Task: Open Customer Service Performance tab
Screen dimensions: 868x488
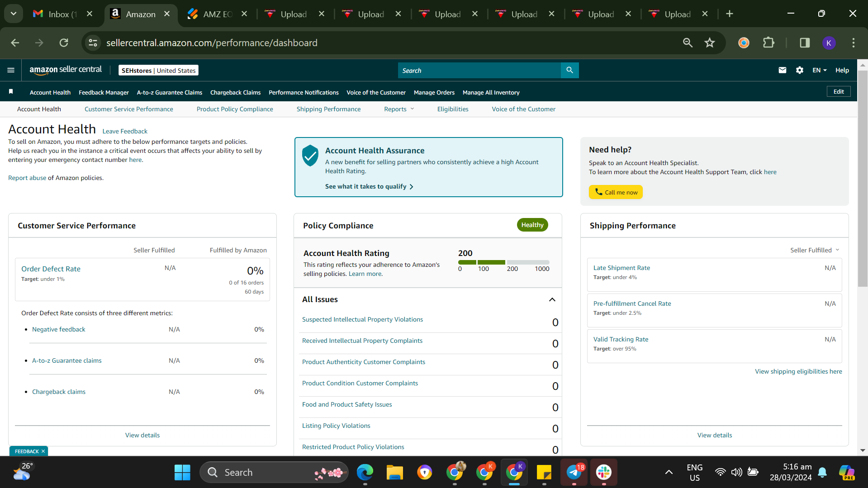Action: tap(128, 109)
